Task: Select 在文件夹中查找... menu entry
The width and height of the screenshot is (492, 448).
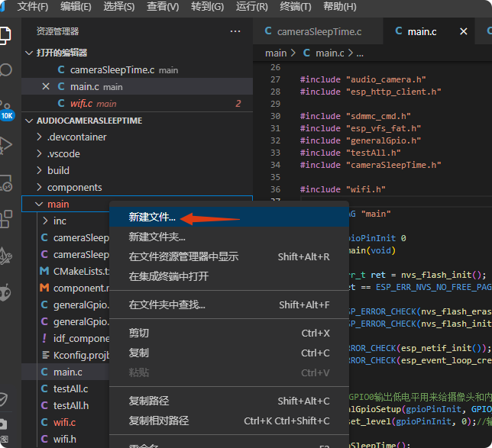Action: point(229,305)
